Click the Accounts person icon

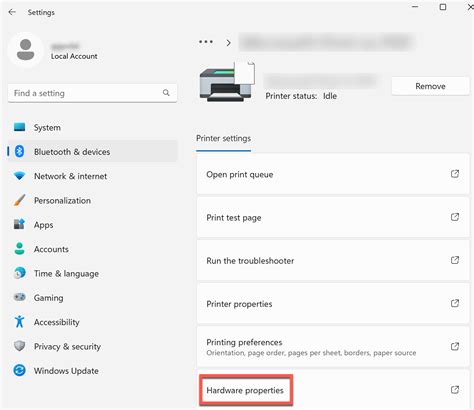click(x=19, y=249)
